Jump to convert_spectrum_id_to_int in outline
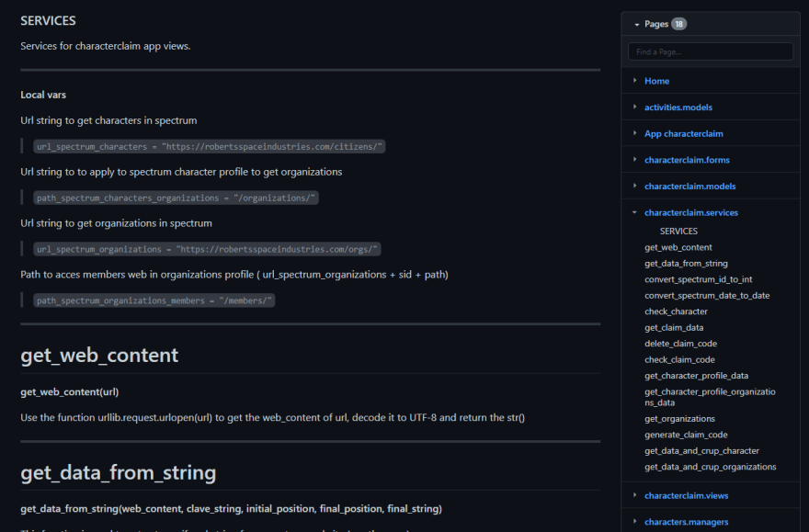Viewport: 809px width, 532px height. tap(698, 279)
